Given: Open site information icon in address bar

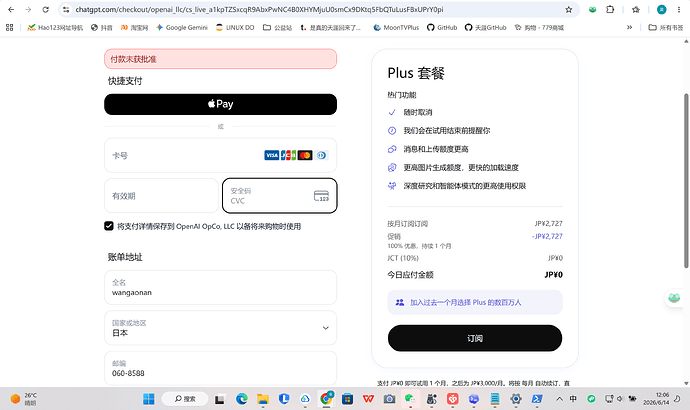Looking at the screenshot, I should [66, 9].
